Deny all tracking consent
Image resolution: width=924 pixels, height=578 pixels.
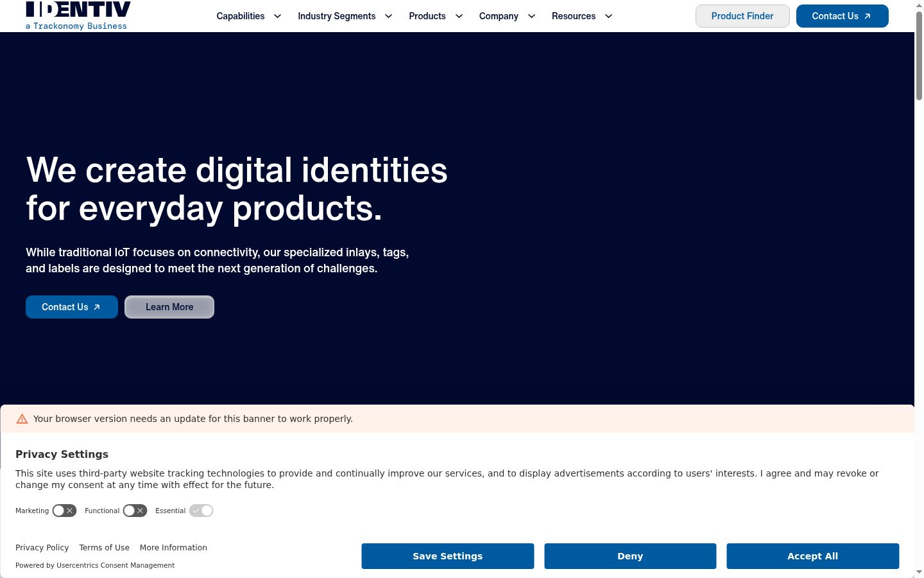[x=630, y=556]
